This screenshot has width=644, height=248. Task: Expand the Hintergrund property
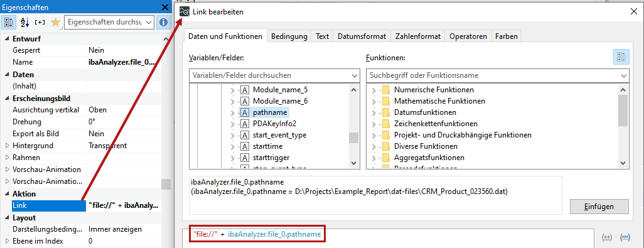tap(6, 146)
